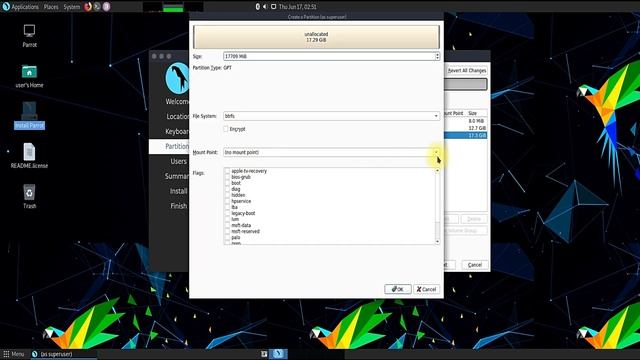Viewport: 640px width, 360px height.
Task: Cancel the Create a Partition dialog
Action: click(427, 289)
